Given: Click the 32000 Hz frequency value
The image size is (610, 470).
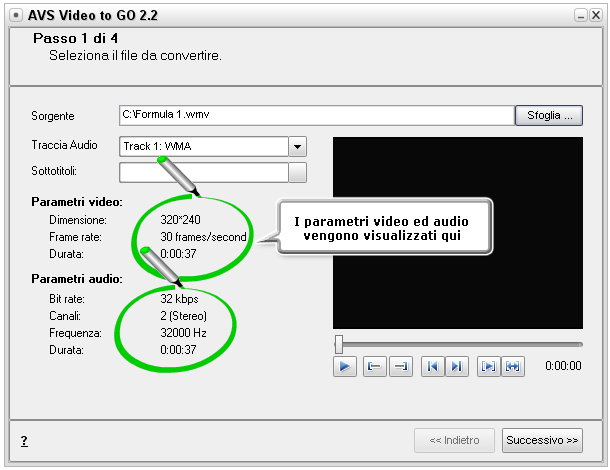Looking at the screenshot, I should pos(183,333).
